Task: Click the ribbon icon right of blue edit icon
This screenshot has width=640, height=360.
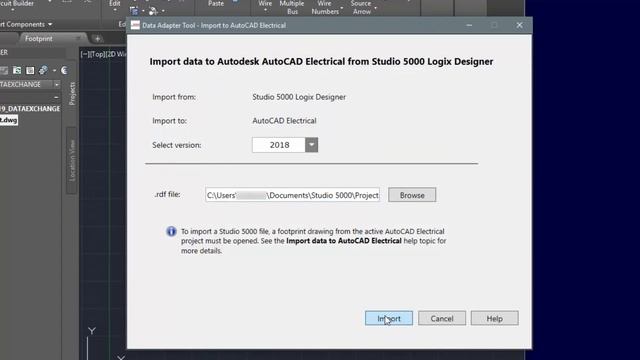Action: [153, 11]
